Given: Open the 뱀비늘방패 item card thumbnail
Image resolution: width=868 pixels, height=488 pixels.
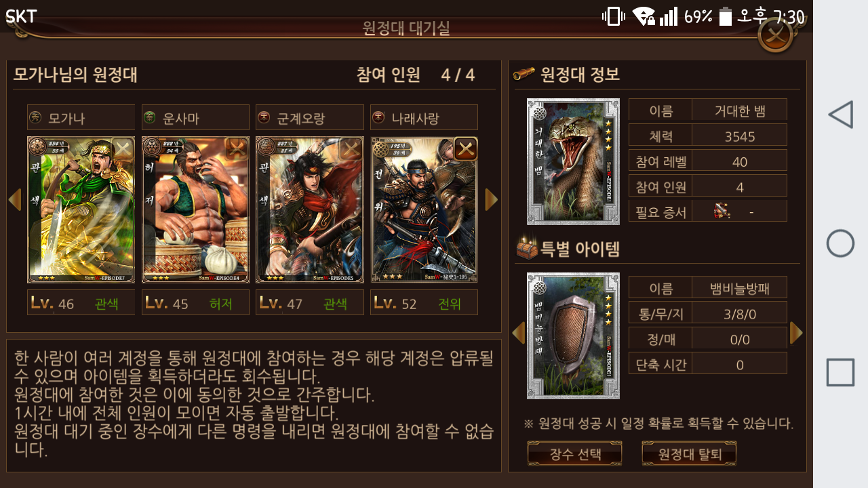Looking at the screenshot, I should tap(573, 336).
